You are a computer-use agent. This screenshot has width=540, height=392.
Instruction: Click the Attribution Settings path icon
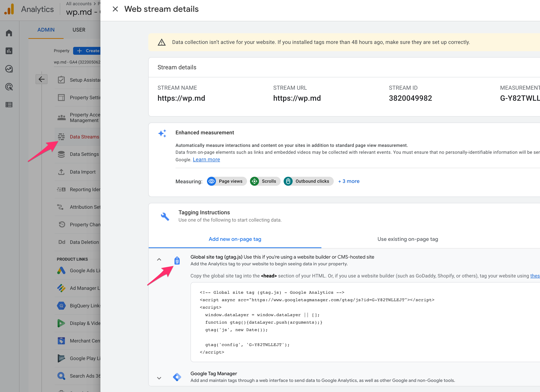(x=60, y=207)
